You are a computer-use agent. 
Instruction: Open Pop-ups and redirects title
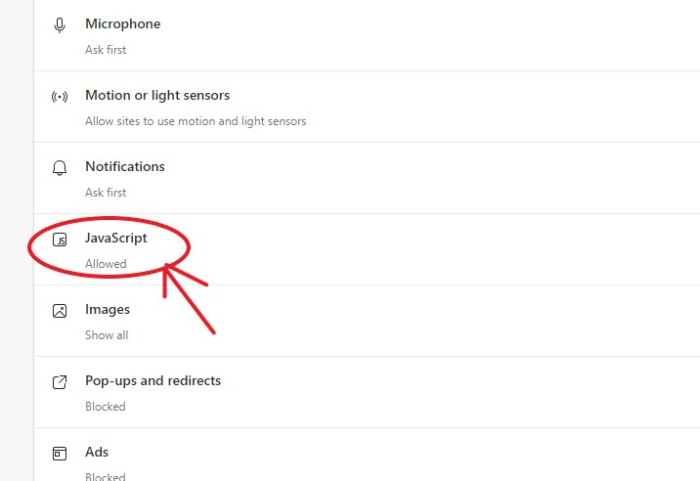coord(153,380)
